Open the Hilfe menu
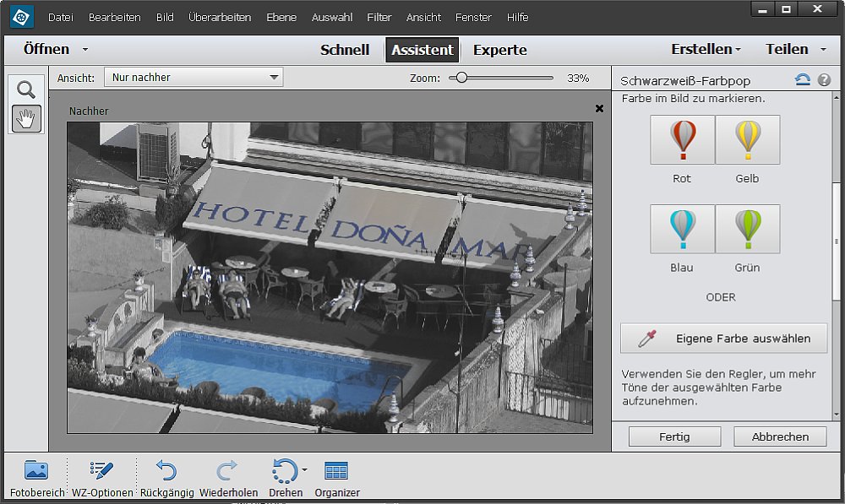 point(517,17)
